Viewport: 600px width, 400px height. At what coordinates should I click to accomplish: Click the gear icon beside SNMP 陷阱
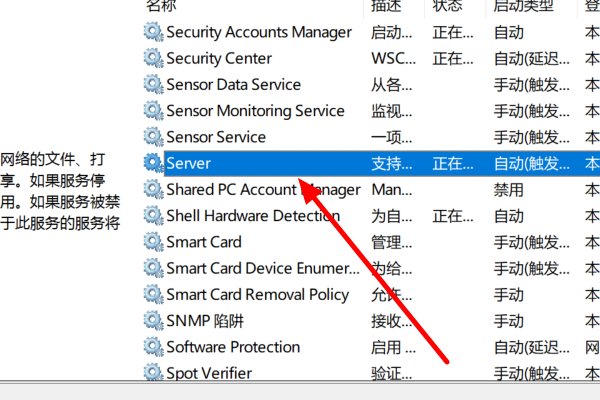coord(153,321)
